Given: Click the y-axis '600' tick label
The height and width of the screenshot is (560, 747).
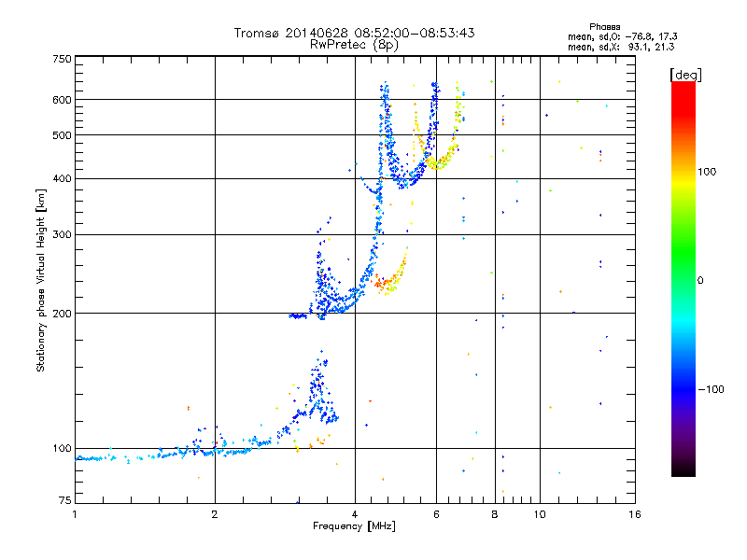Looking at the screenshot, I should [x=62, y=100].
